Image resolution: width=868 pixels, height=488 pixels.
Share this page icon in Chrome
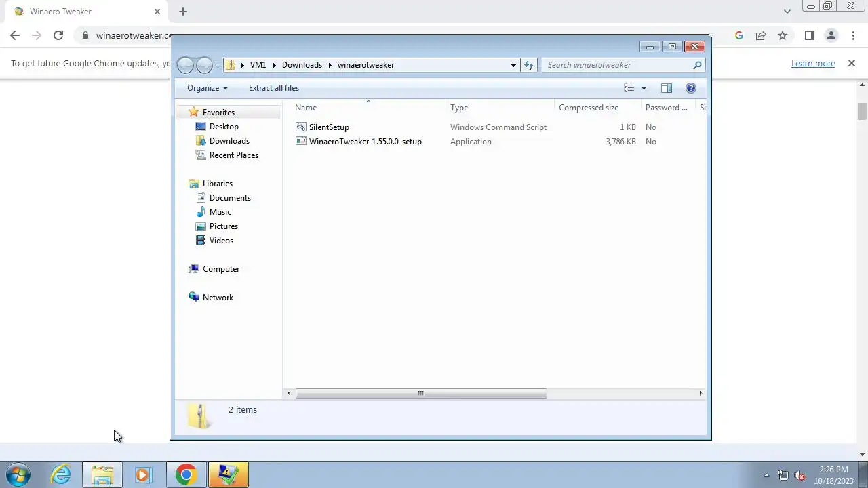point(761,36)
